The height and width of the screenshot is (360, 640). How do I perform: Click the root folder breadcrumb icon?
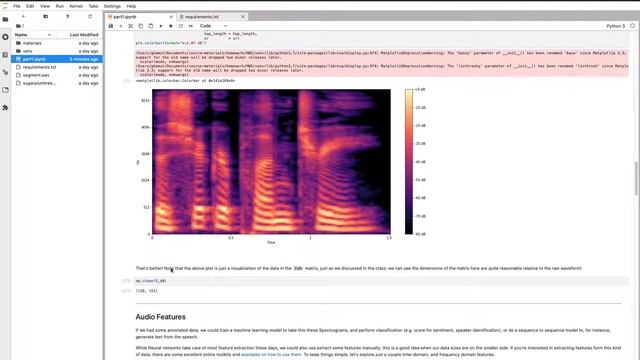18,26
